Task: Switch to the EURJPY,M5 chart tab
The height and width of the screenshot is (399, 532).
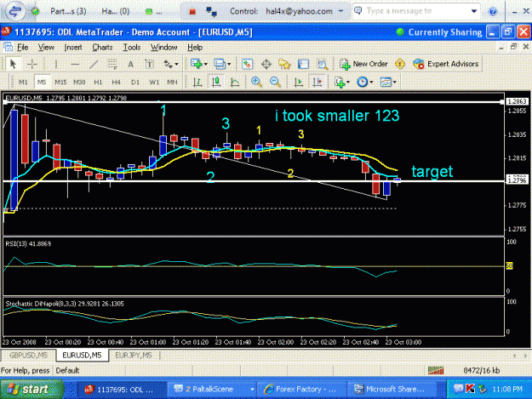Action: [134, 356]
